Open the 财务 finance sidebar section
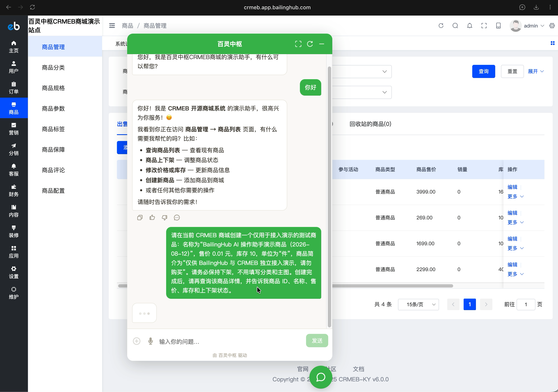Screen dimensions: 558x392 (14, 190)
